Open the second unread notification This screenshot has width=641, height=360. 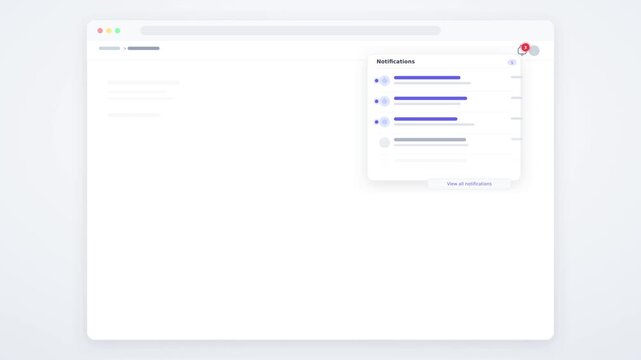(444, 101)
